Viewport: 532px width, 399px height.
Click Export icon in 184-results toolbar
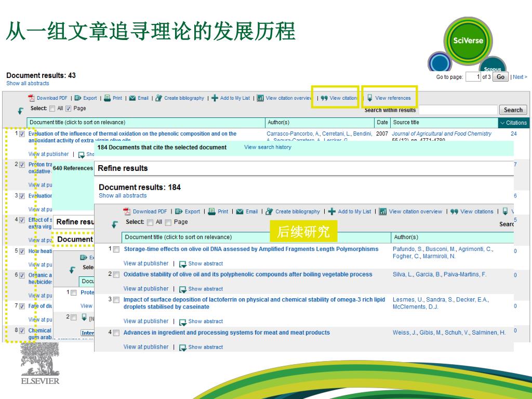[x=179, y=211]
